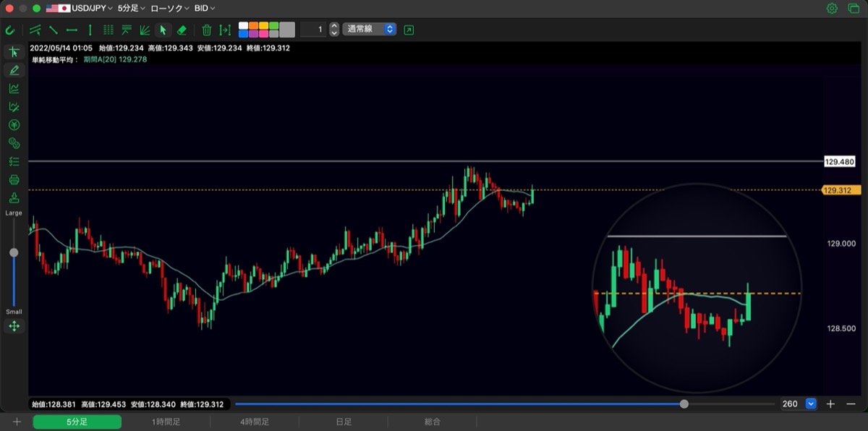Click the four-way move arrows icon
This screenshot has width=868, height=431.
(14, 326)
